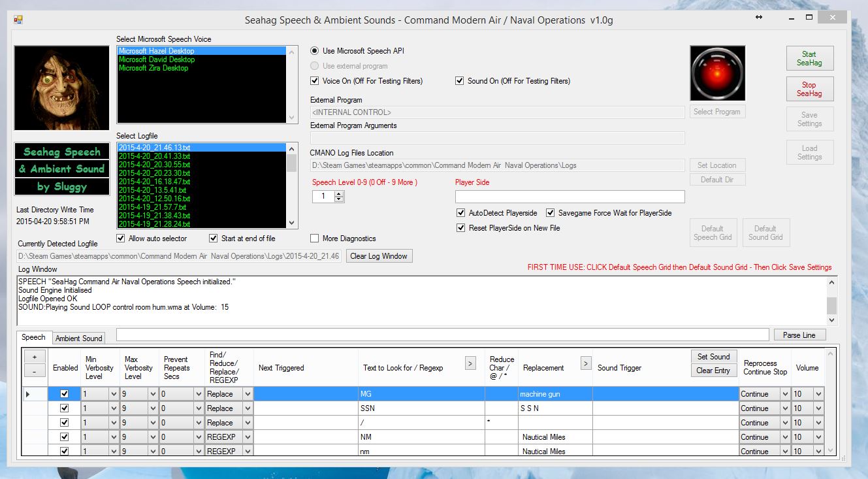Click the speech grid vertical scrollbar
The width and height of the screenshot is (868, 479).
point(831,401)
